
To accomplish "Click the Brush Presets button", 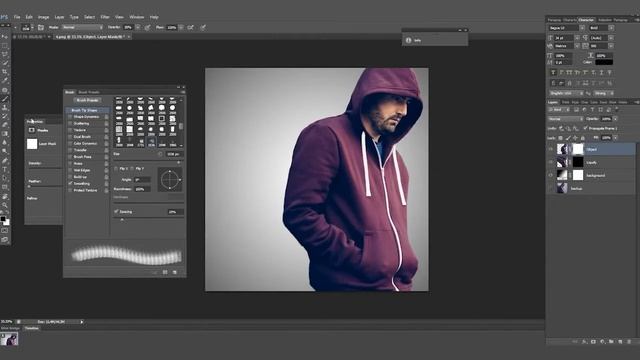I will click(x=87, y=100).
